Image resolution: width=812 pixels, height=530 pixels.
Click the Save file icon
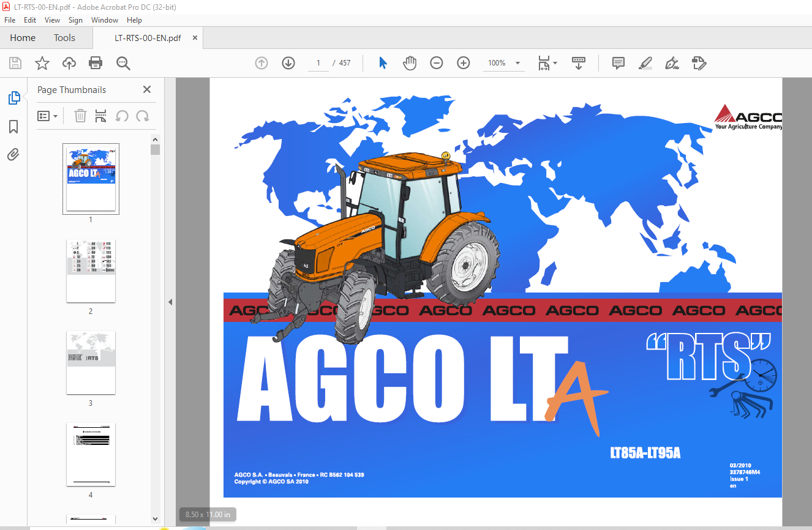coord(15,63)
